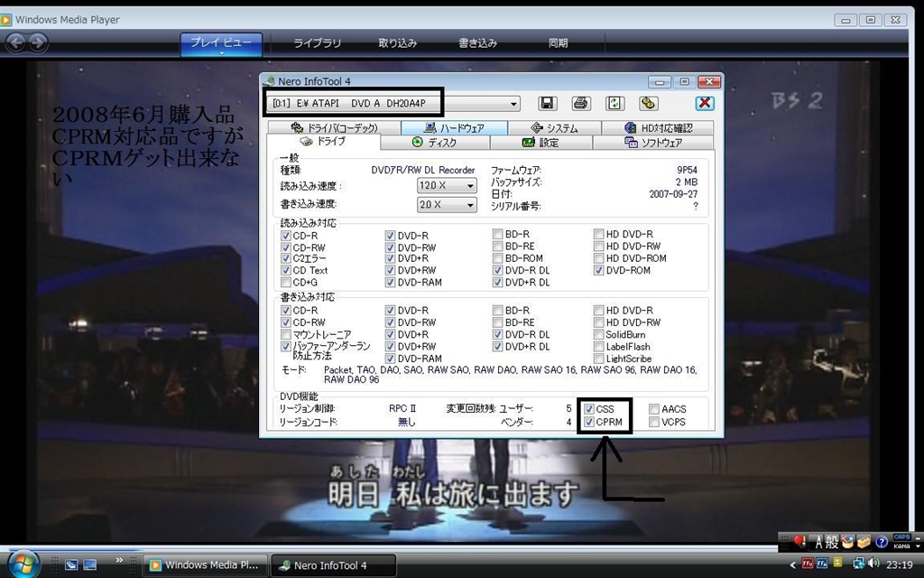Click the yellow about/info icon in Nero InfoTool toolbar
Screen dimensions: 924x578
click(648, 103)
